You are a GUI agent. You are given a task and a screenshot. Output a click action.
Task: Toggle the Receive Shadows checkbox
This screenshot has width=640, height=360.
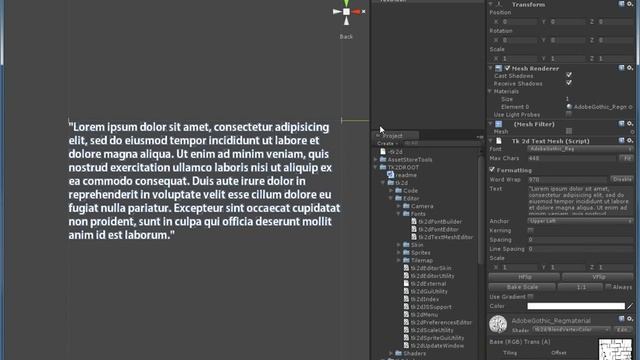click(x=569, y=83)
